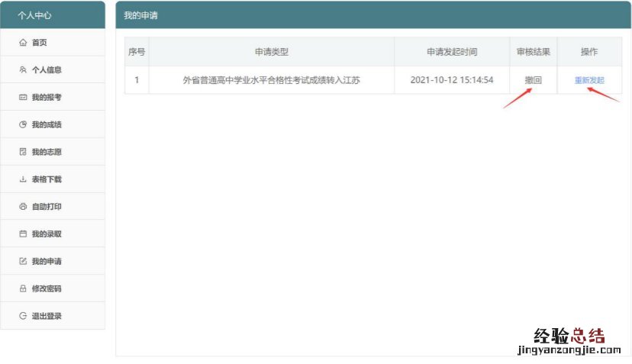Click 退出登录 to sign out

[53, 316]
